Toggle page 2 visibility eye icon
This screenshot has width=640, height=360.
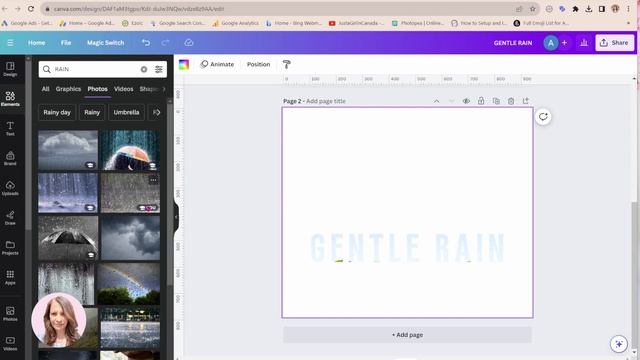tap(466, 101)
